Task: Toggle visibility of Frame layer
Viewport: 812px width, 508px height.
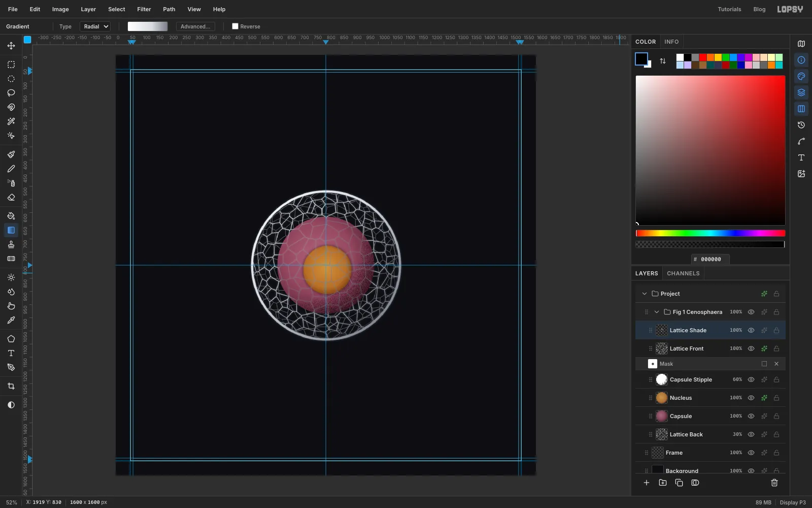Action: pyautogui.click(x=751, y=453)
